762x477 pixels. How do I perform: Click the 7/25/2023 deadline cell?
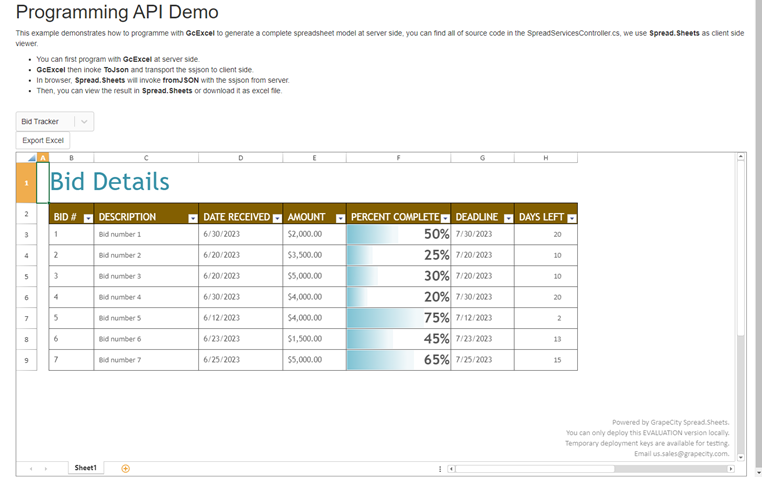click(483, 360)
